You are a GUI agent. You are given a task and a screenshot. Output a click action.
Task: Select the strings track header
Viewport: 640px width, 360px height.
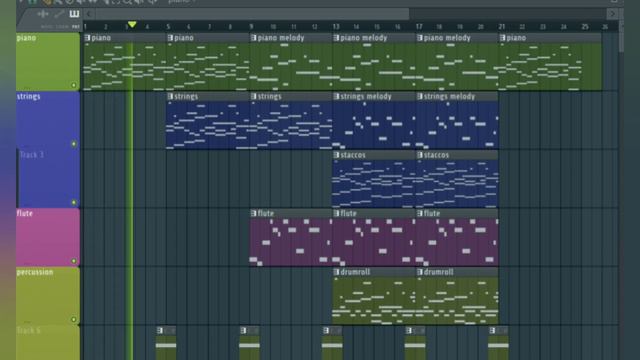[48, 120]
